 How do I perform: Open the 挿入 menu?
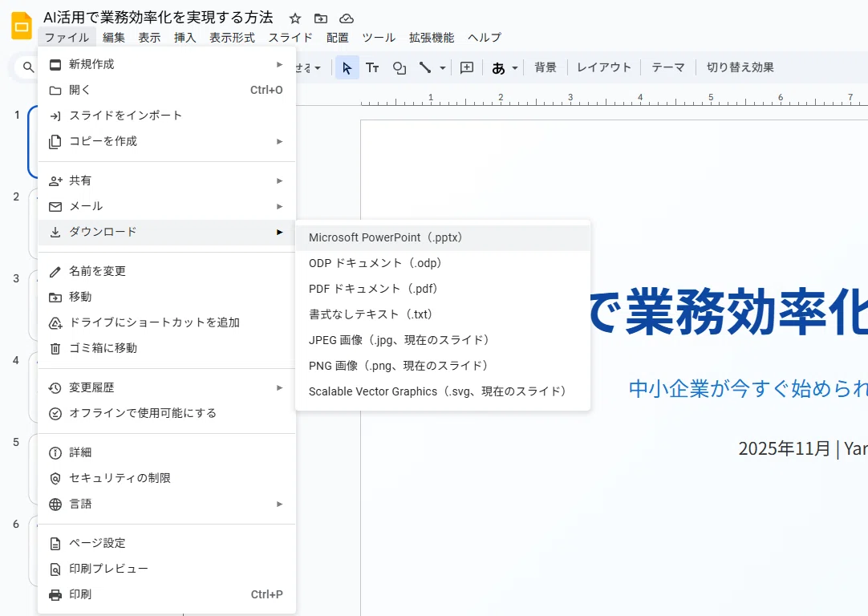pyautogui.click(x=185, y=37)
